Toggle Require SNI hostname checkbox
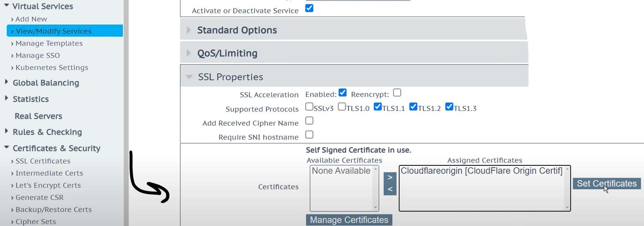Image resolution: width=644 pixels, height=226 pixels. (x=309, y=135)
